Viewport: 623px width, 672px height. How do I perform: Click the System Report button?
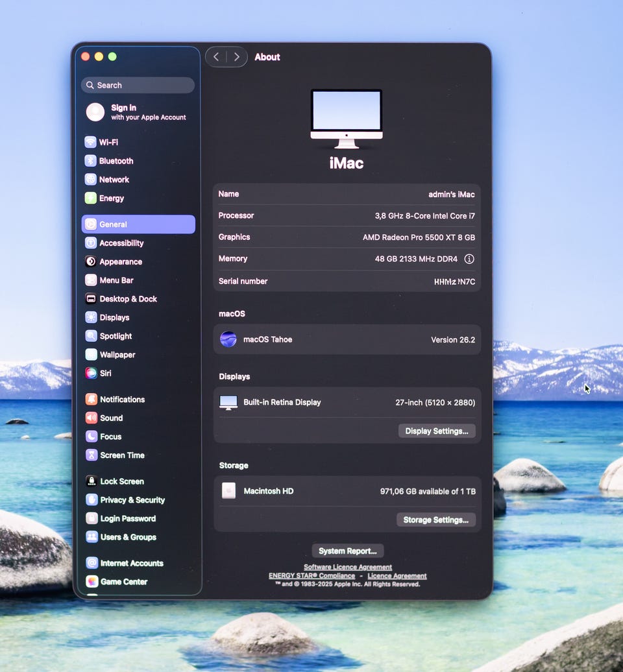pyautogui.click(x=348, y=551)
